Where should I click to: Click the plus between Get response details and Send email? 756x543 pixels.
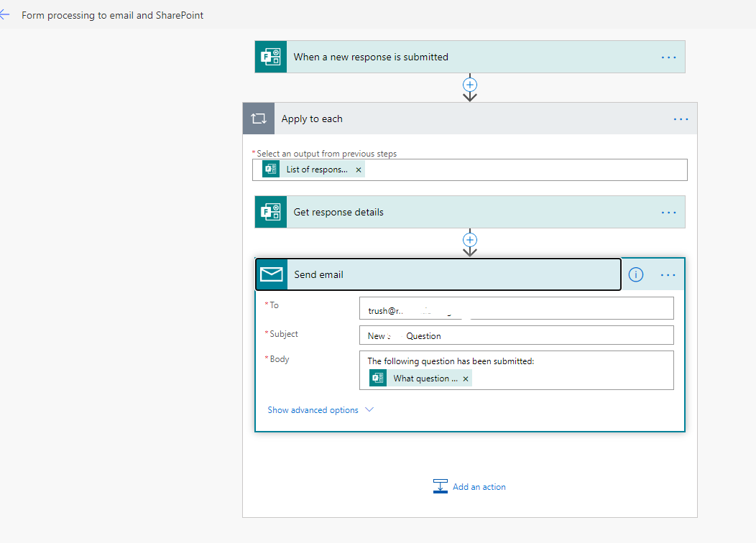click(469, 240)
